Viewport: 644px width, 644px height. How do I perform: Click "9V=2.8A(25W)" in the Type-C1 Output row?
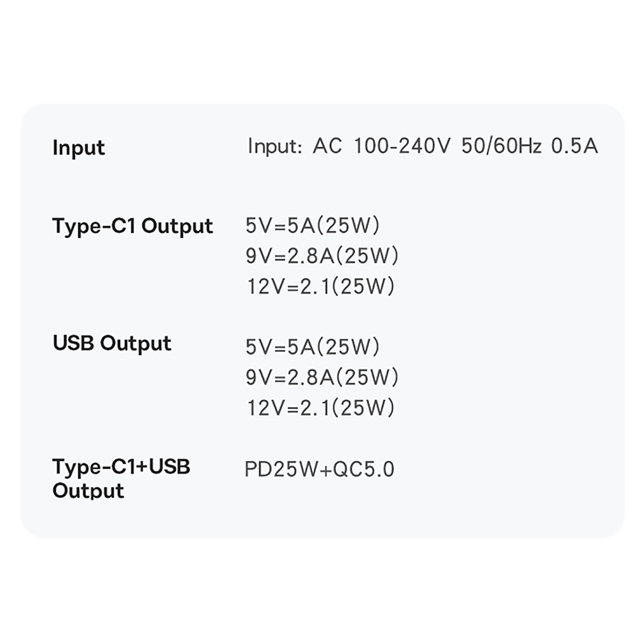tap(322, 256)
